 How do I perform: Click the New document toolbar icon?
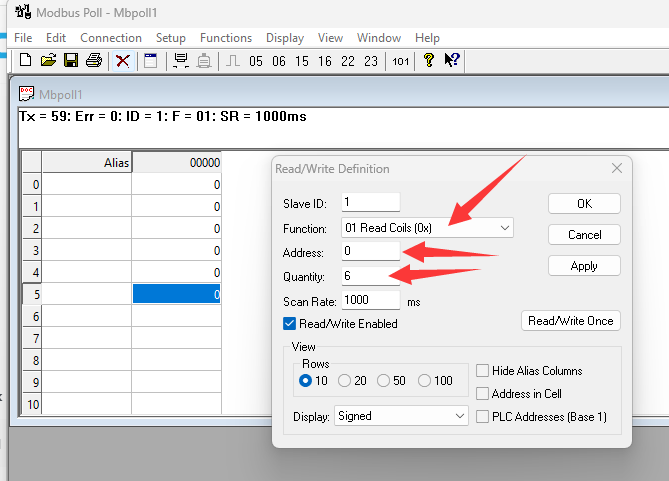(x=26, y=60)
